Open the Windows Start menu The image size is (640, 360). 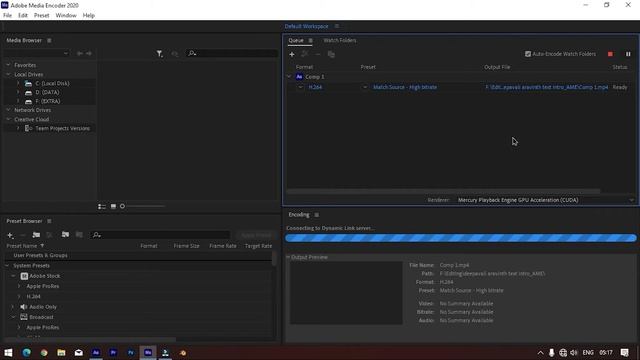(x=8, y=353)
